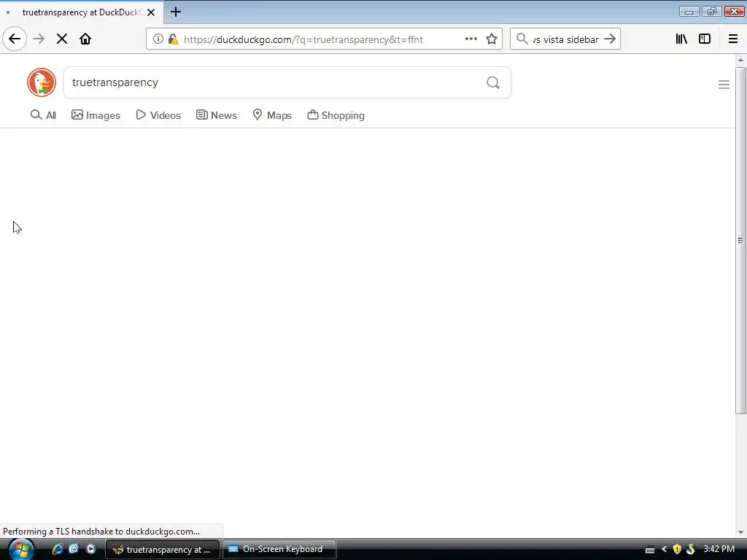Bookmark this page with the star icon
The width and height of the screenshot is (747, 560).
[x=492, y=39]
